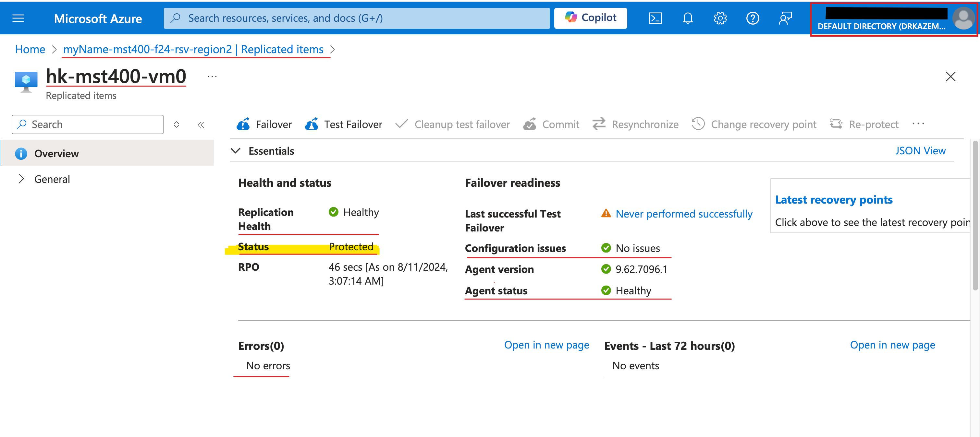The width and height of the screenshot is (980, 437).
Task: Open myName-mst400-f24-rsv-region2 Replicated items breadcrumb
Action: pyautogui.click(x=193, y=49)
